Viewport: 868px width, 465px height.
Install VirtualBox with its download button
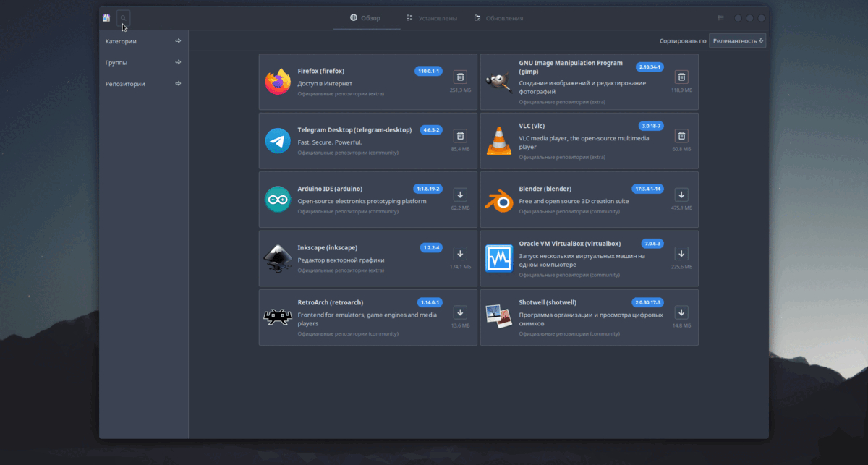[681, 253]
